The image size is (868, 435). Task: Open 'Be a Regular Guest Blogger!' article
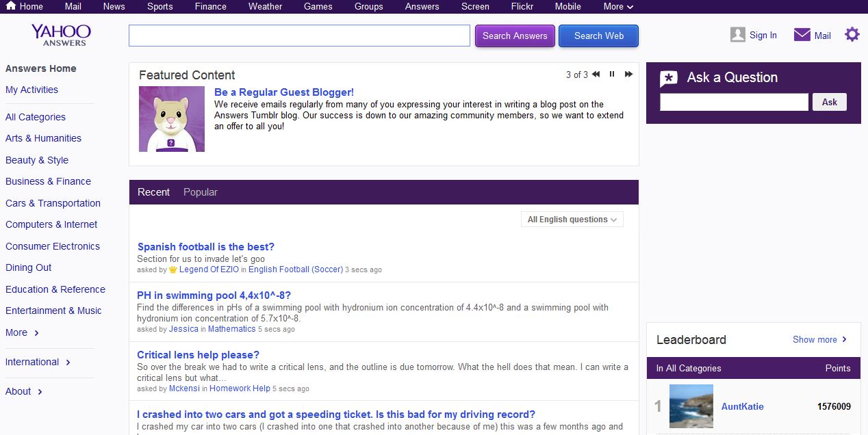tap(284, 92)
